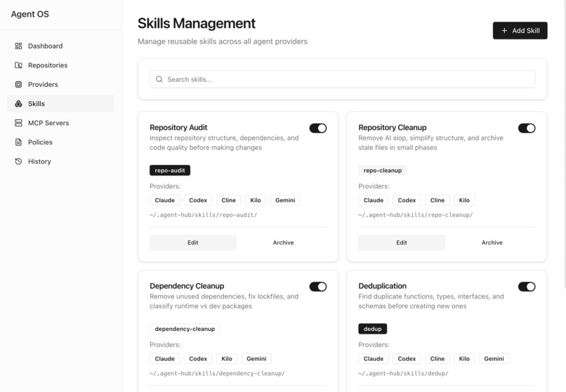Click the dedup tag

[372, 329]
